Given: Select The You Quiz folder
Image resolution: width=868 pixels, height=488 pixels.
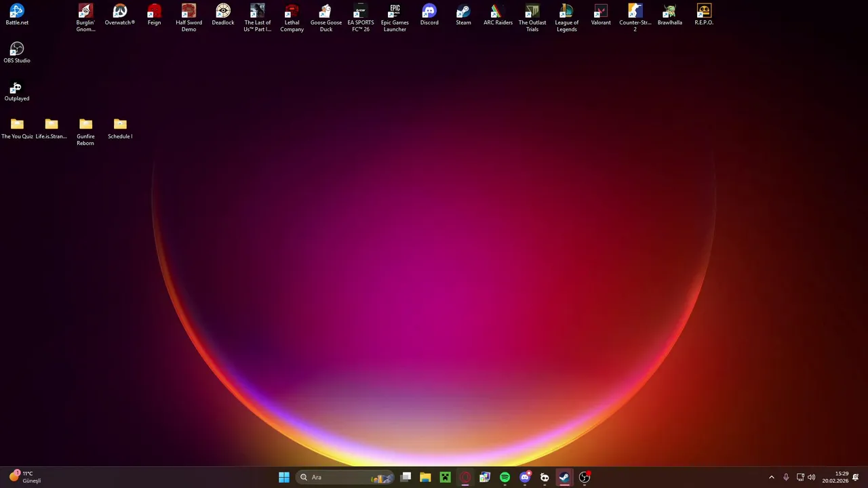Looking at the screenshot, I should [17, 129].
